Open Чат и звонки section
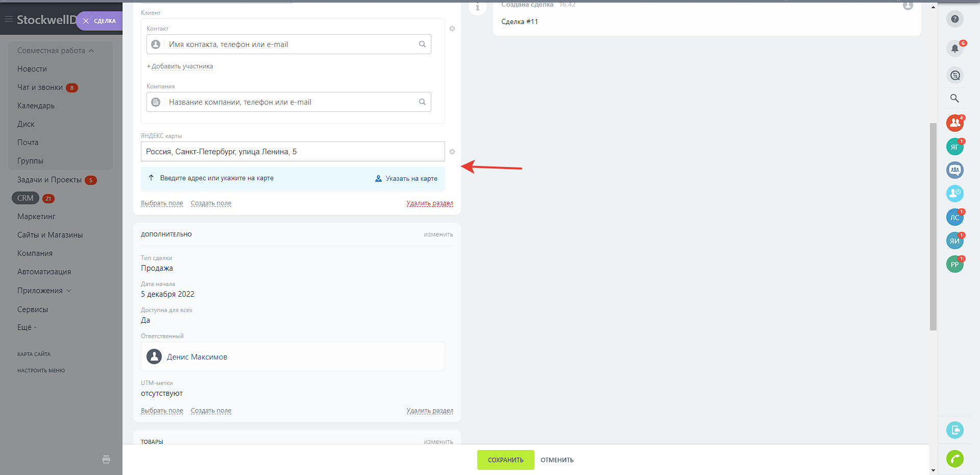The image size is (980, 475). coord(40,87)
